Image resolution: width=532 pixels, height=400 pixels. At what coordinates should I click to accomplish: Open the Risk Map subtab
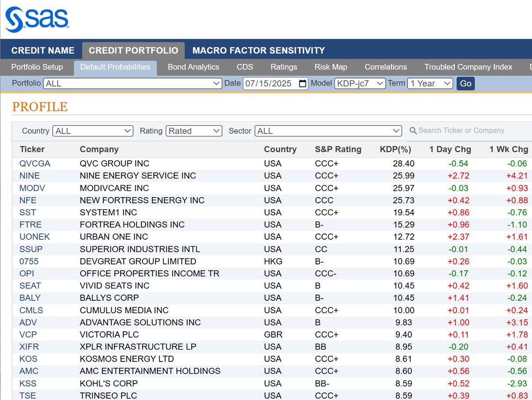click(331, 67)
